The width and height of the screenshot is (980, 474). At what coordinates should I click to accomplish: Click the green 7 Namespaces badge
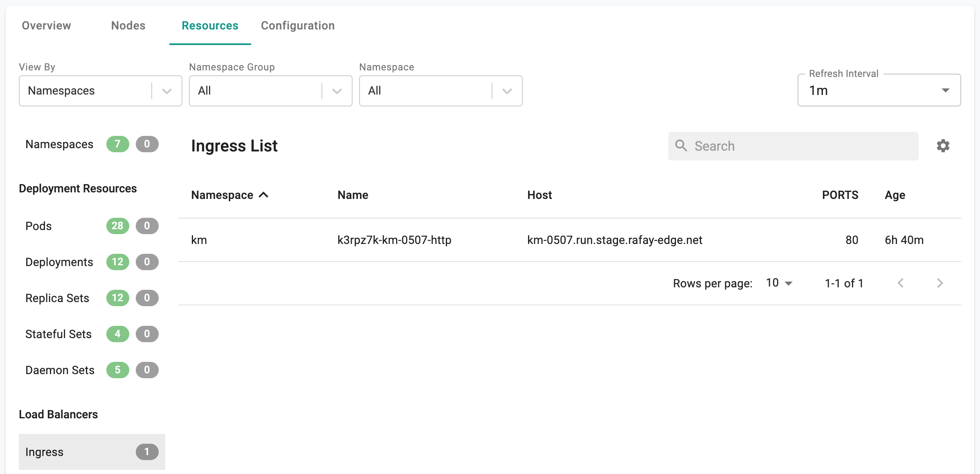(118, 144)
